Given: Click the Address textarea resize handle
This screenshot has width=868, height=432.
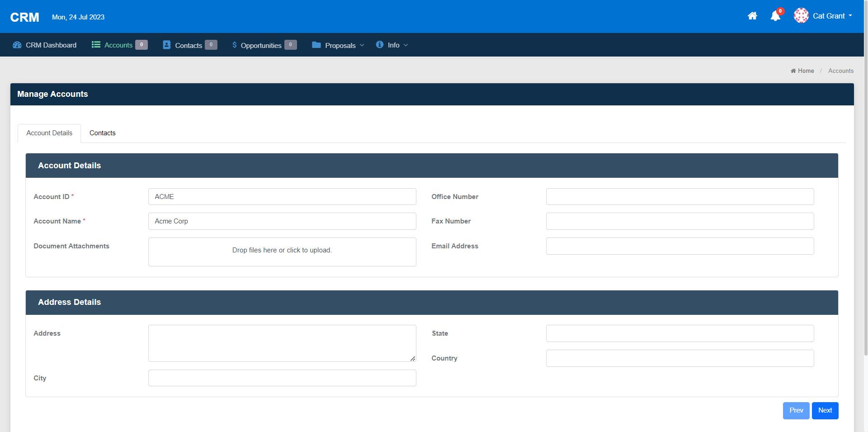Looking at the screenshot, I should tap(413, 358).
